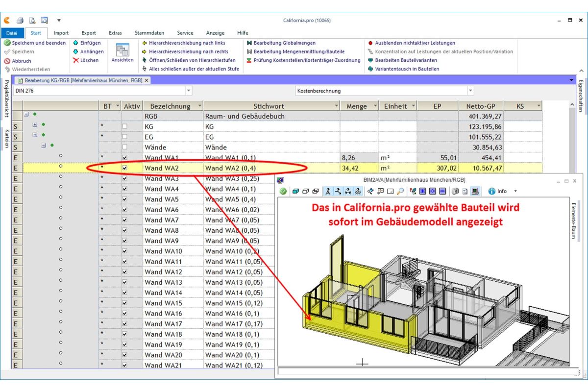Image resolution: width=588 pixels, height=392 pixels.
Task: Click Alles schließen außer der aktuellen Stufe
Action: click(190, 69)
